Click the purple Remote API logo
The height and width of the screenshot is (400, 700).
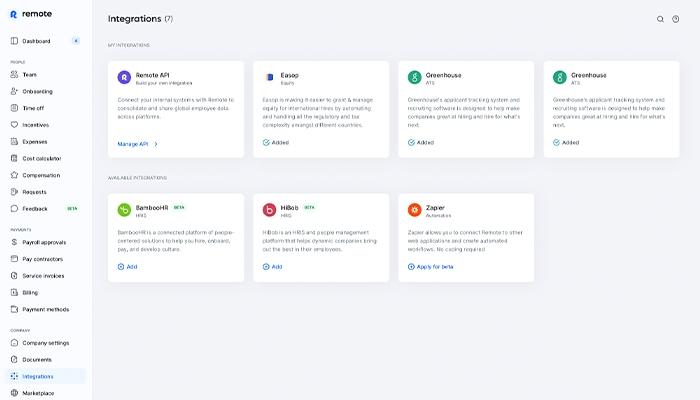click(x=124, y=77)
